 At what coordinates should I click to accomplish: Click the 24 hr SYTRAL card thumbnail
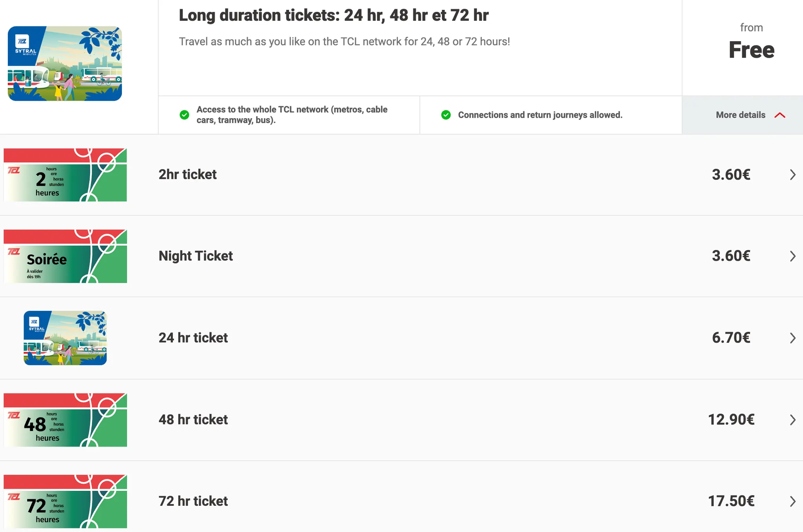click(x=65, y=338)
